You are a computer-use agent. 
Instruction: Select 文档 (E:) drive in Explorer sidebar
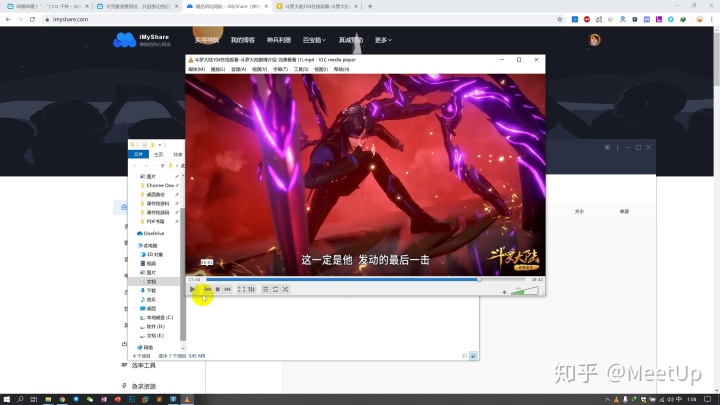(152, 336)
